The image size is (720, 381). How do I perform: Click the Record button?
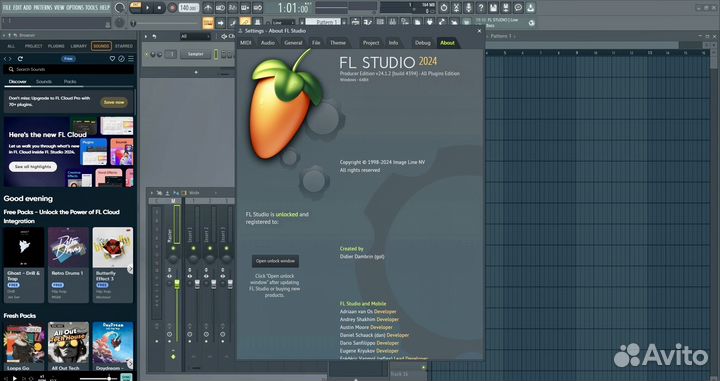(172, 8)
